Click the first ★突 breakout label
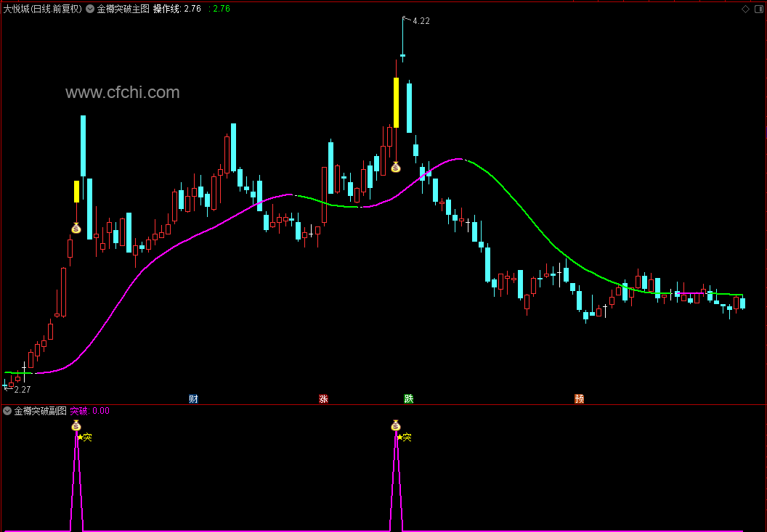767x532 pixels. pyautogui.click(x=85, y=437)
